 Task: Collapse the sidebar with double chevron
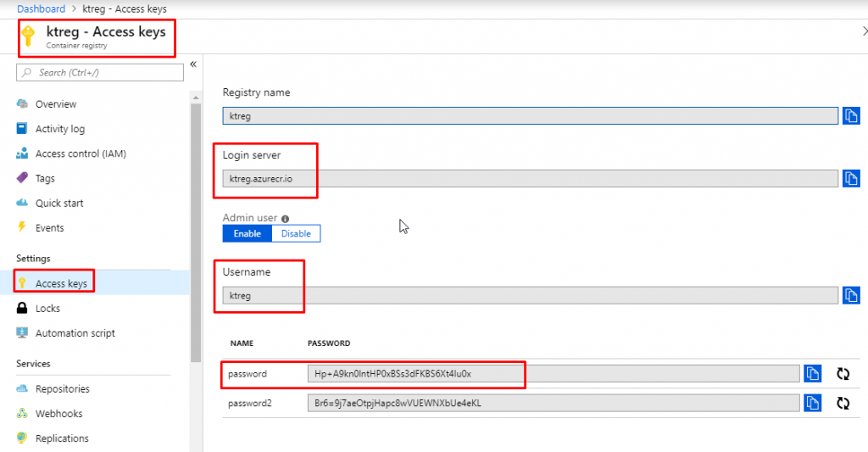pyautogui.click(x=193, y=64)
